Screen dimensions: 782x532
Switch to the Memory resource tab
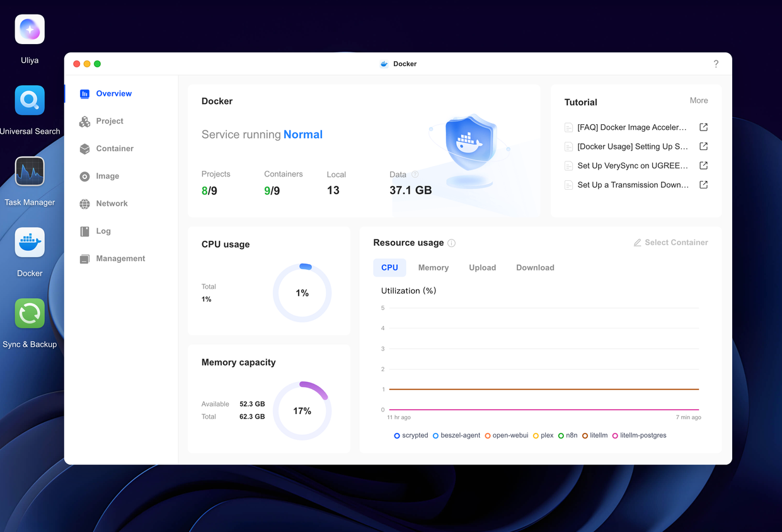pyautogui.click(x=434, y=268)
